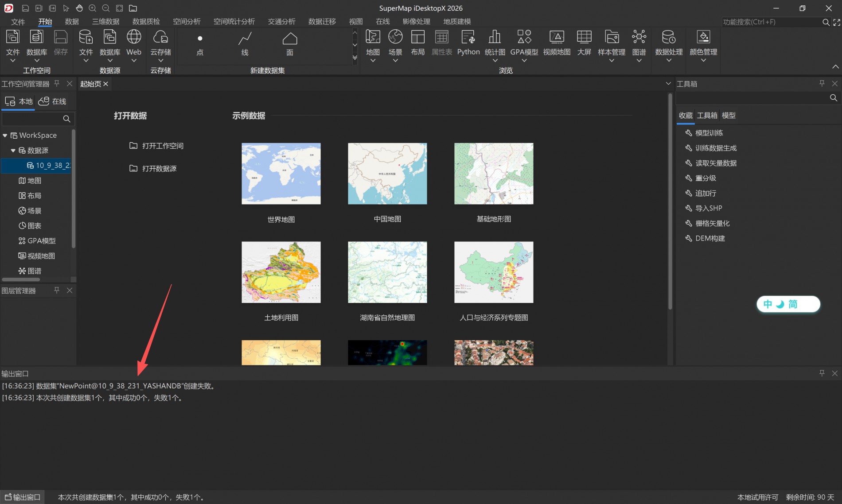
Task: Click the 场景 scene icon in the ribbon
Action: click(x=395, y=37)
